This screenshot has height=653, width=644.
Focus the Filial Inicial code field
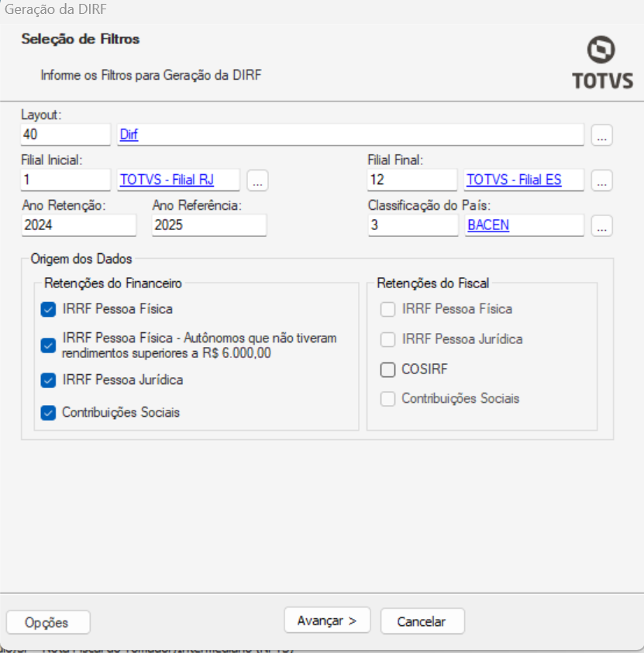[x=65, y=180]
